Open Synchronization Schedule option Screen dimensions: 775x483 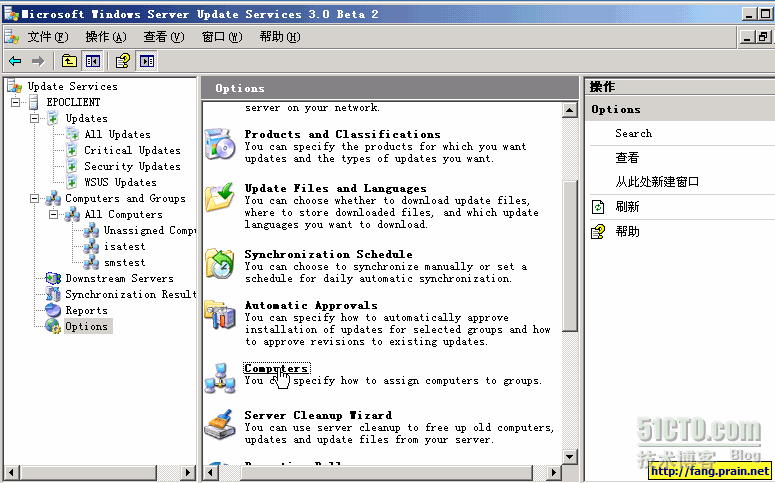[x=329, y=254]
